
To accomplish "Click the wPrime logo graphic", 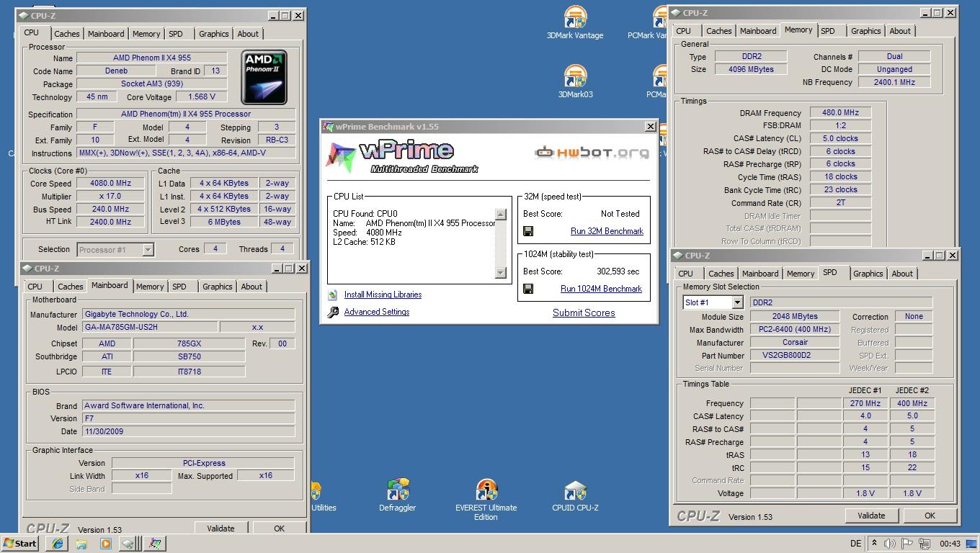I will pos(402,156).
